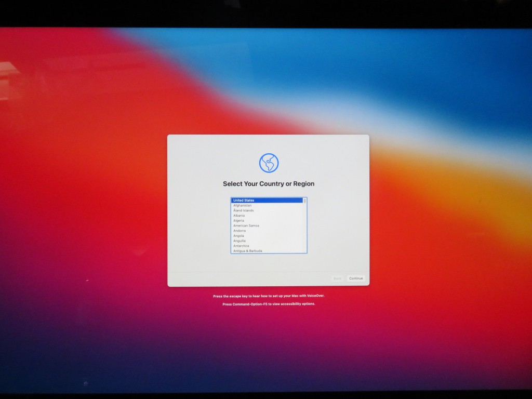This screenshot has width=532, height=399.
Task: Click the blue globe icon
Action: pyautogui.click(x=269, y=163)
